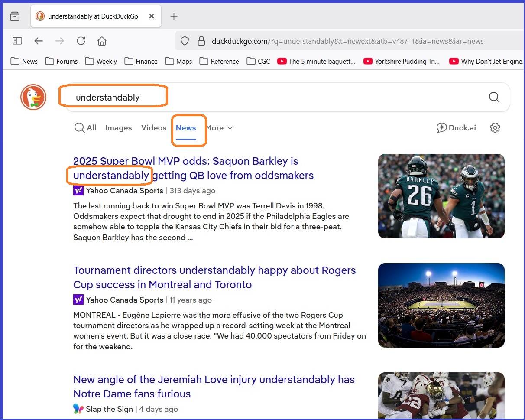Show site security padlock information
The height and width of the screenshot is (420, 525).
tap(201, 41)
